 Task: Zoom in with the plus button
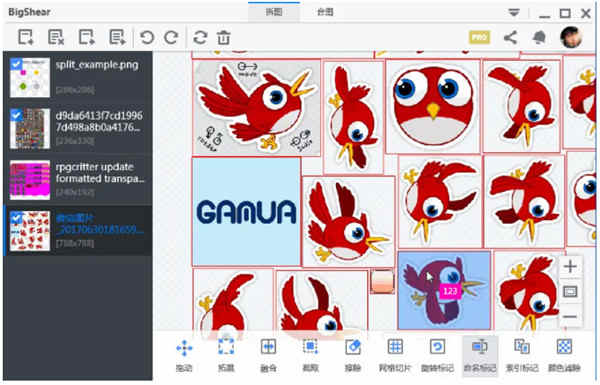coord(570,266)
